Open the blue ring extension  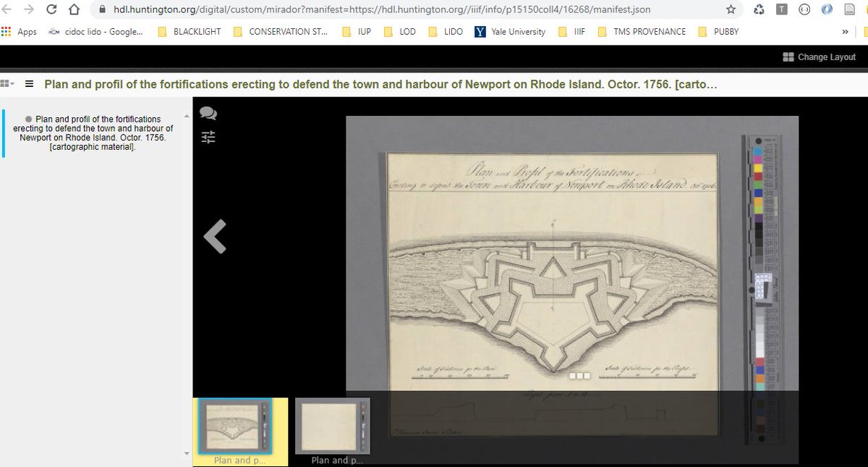click(827, 10)
